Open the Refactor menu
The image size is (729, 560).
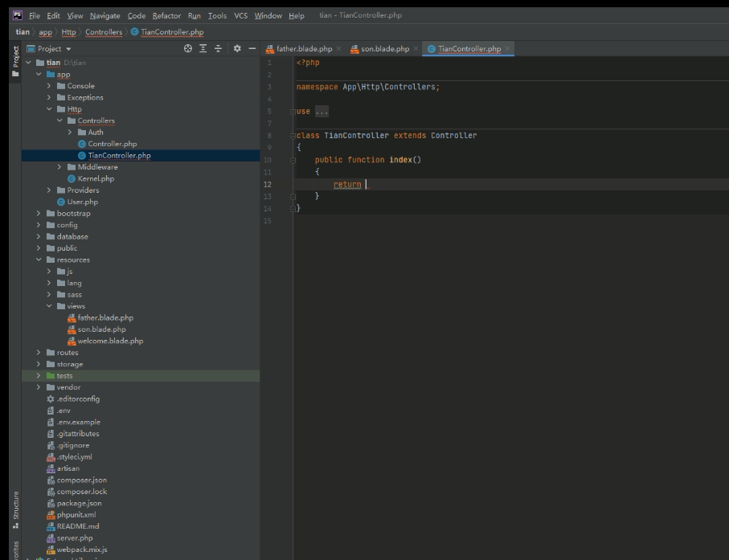click(x=166, y=15)
